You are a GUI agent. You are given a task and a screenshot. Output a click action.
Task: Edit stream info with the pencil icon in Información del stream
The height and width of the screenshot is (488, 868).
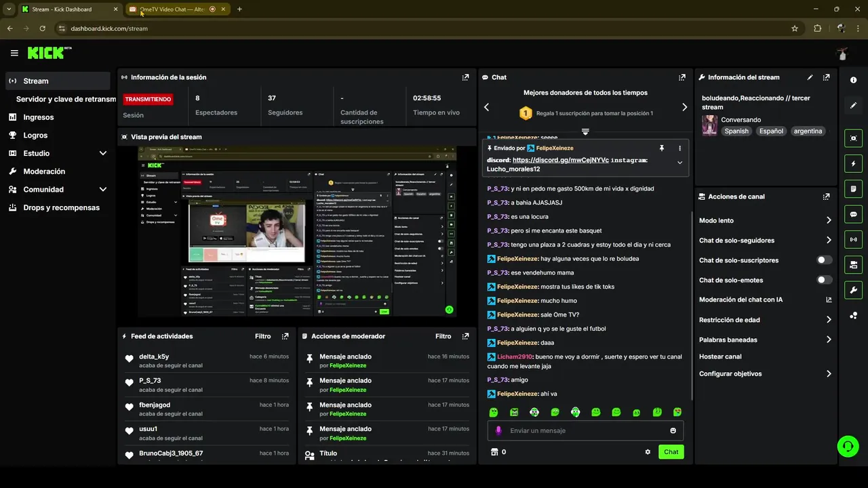[x=810, y=77]
